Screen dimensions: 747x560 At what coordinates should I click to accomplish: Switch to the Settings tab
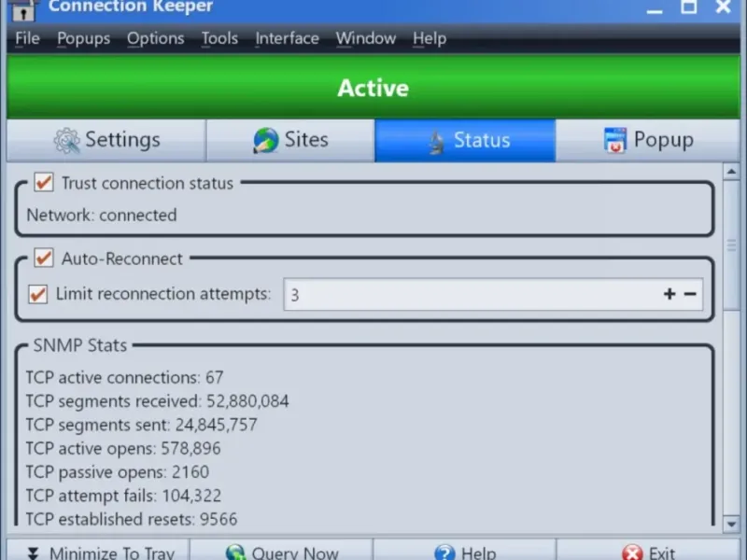coord(106,140)
